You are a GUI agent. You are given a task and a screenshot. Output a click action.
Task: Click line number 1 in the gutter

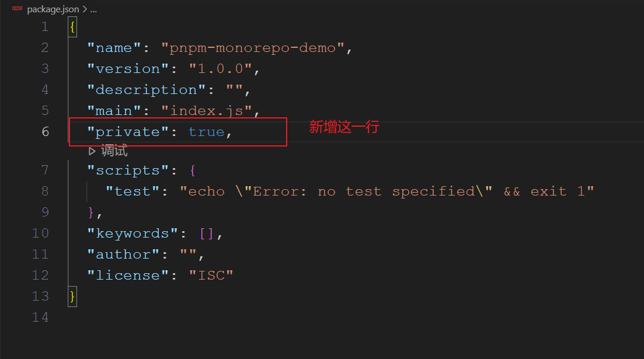(x=45, y=26)
